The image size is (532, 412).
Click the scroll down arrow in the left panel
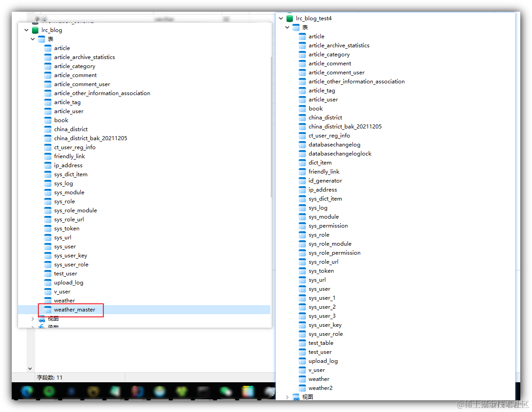click(x=30, y=368)
